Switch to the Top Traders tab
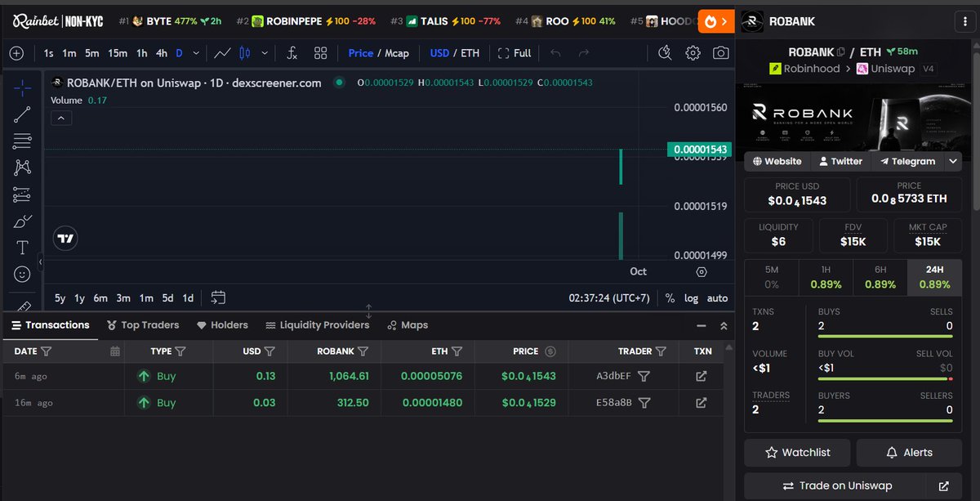Screen dimensions: 980x501 click(143, 325)
